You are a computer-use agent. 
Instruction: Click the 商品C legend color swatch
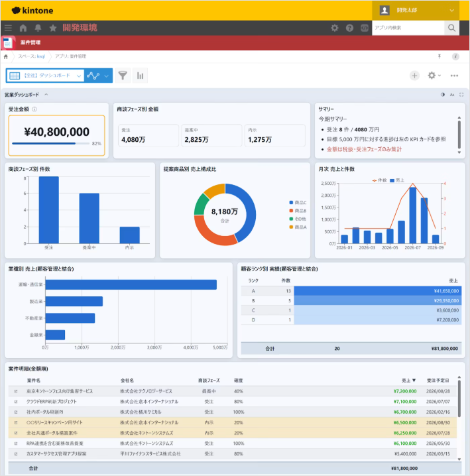click(x=291, y=202)
